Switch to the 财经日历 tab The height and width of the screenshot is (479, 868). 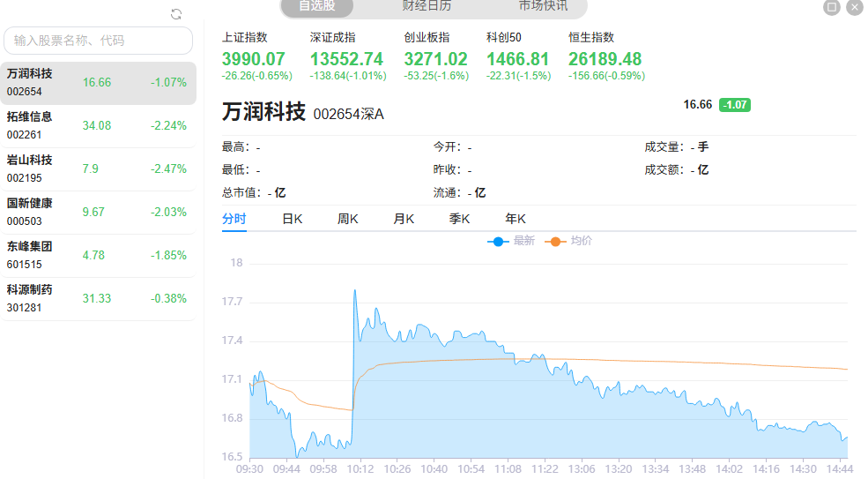click(427, 6)
